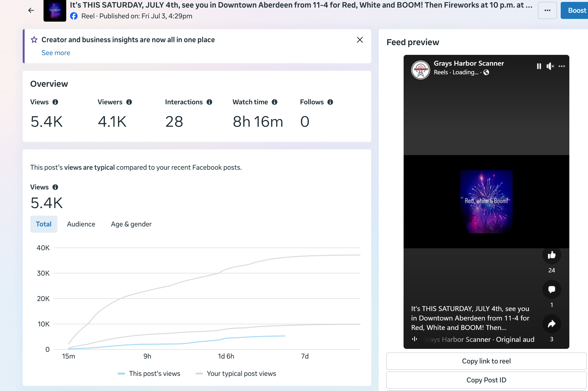This screenshot has width=588, height=391.
Task: Click the 'Original aud' audio attribution text
Action: point(515,339)
